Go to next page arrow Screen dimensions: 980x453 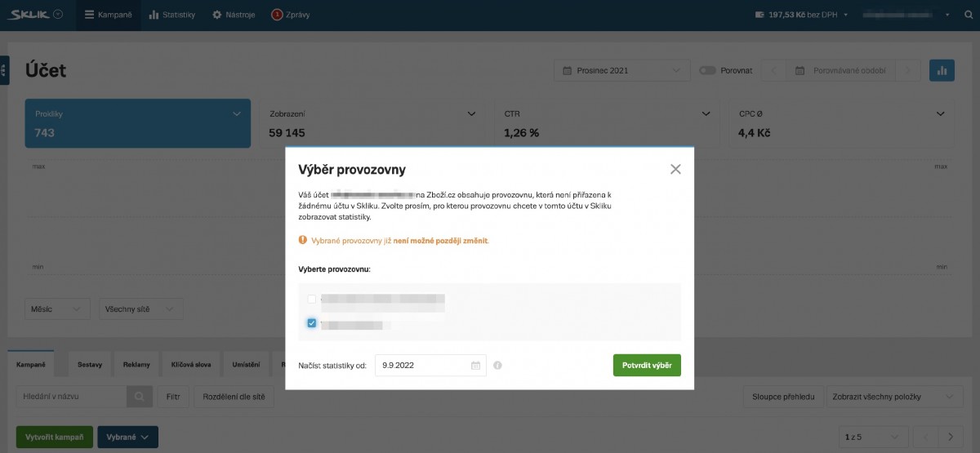click(951, 437)
